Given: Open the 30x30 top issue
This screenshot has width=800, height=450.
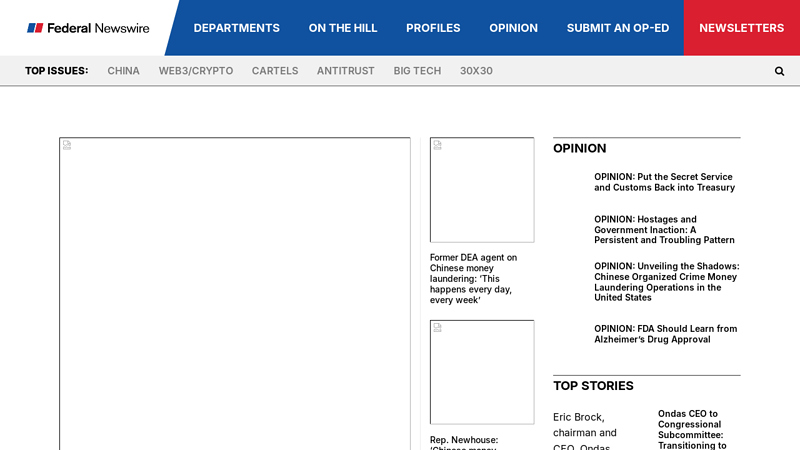Looking at the screenshot, I should click(x=476, y=71).
